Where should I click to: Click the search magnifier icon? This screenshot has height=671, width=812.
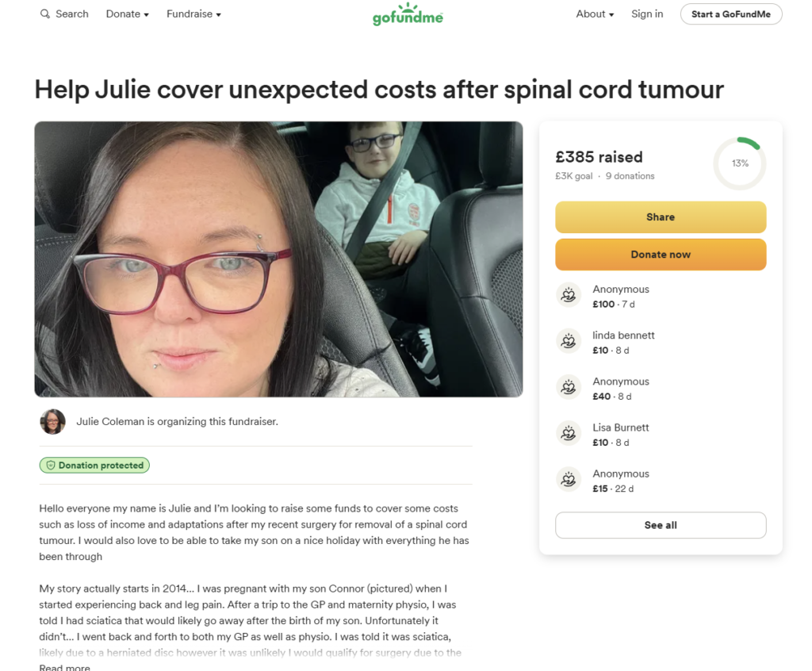[x=45, y=14]
